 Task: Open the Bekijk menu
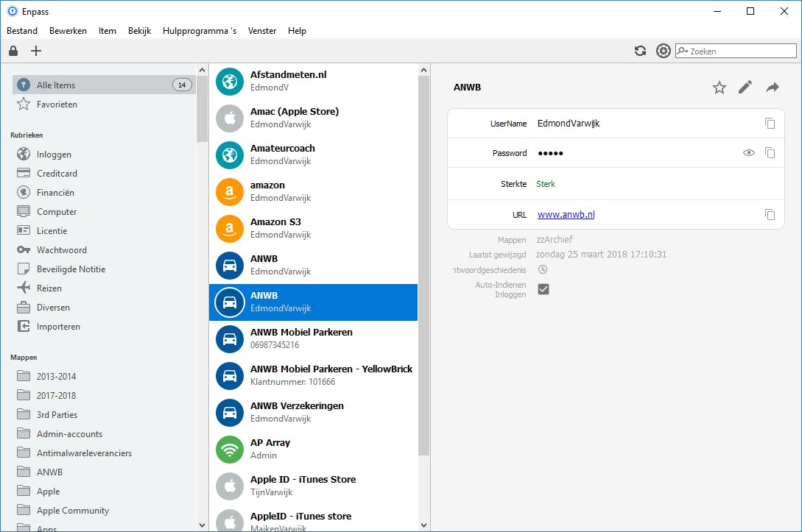point(140,31)
